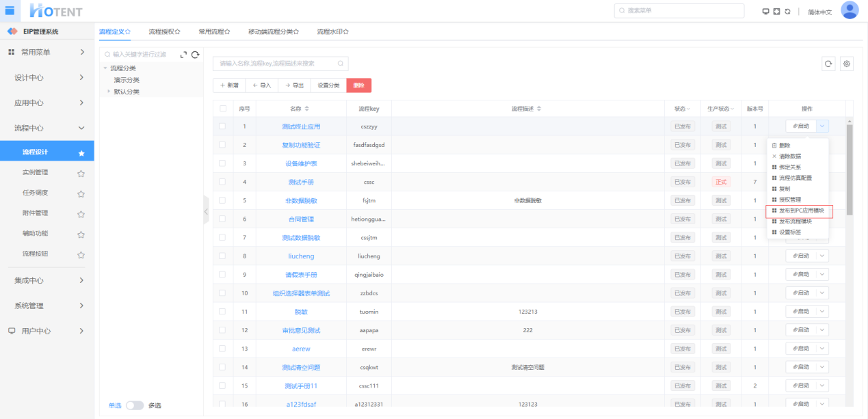Open the column settings gear icon
The image size is (868, 419).
tap(847, 64)
